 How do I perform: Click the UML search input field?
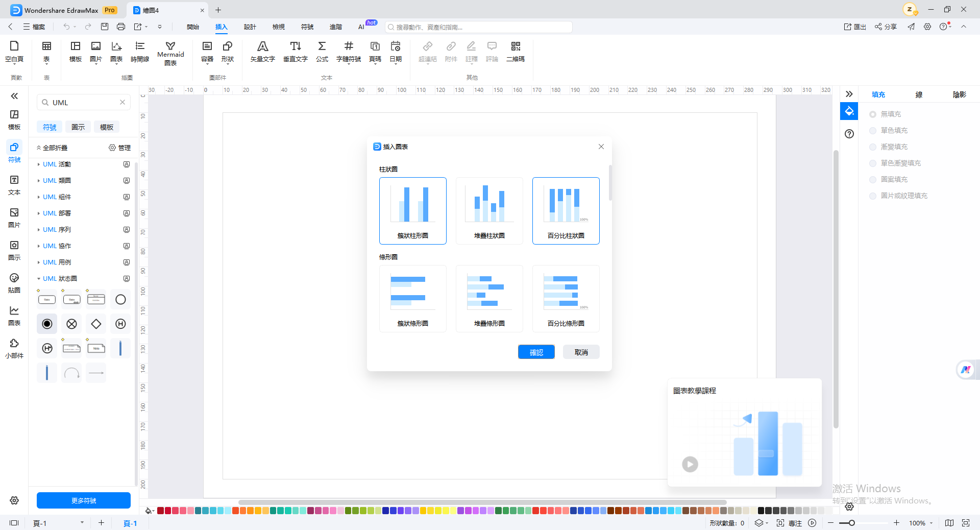(85, 103)
